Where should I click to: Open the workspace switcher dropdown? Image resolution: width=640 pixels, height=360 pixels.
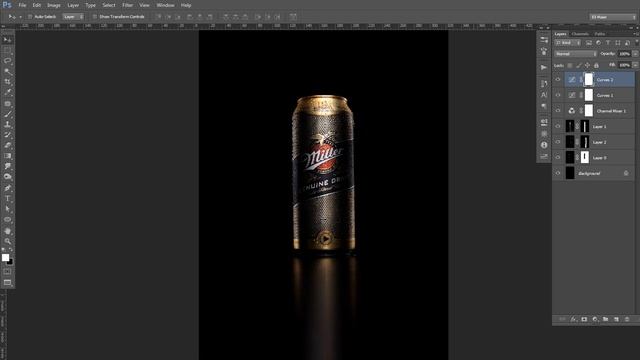[613, 17]
